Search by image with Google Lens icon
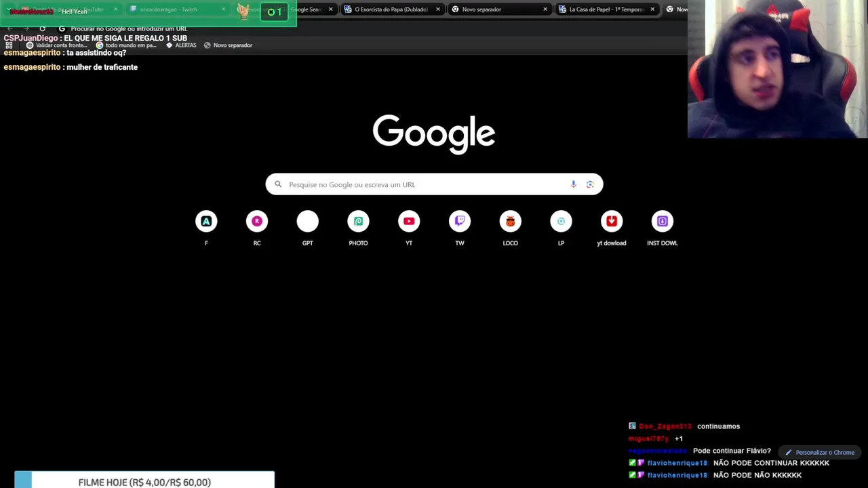The image size is (868, 488). pos(590,184)
